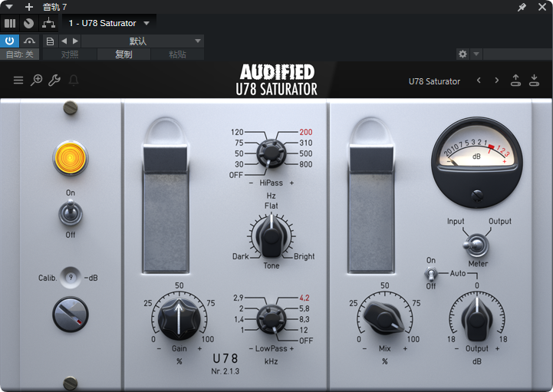The width and height of the screenshot is (553, 392).
Task: Click the Mix minus button
Action: click(x=364, y=348)
